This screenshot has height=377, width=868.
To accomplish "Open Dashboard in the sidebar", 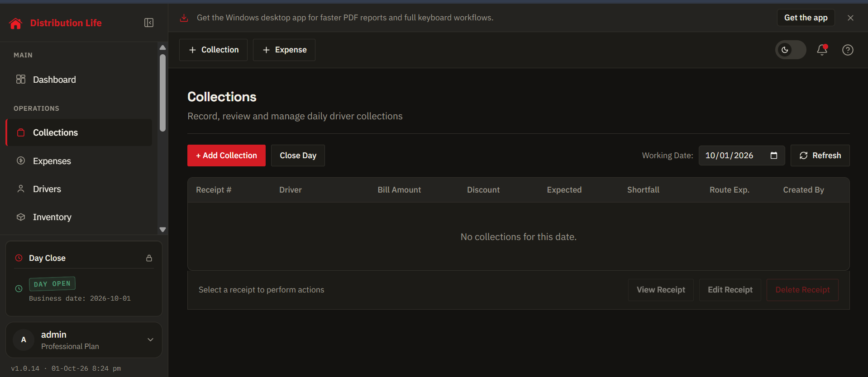I will click(79, 80).
